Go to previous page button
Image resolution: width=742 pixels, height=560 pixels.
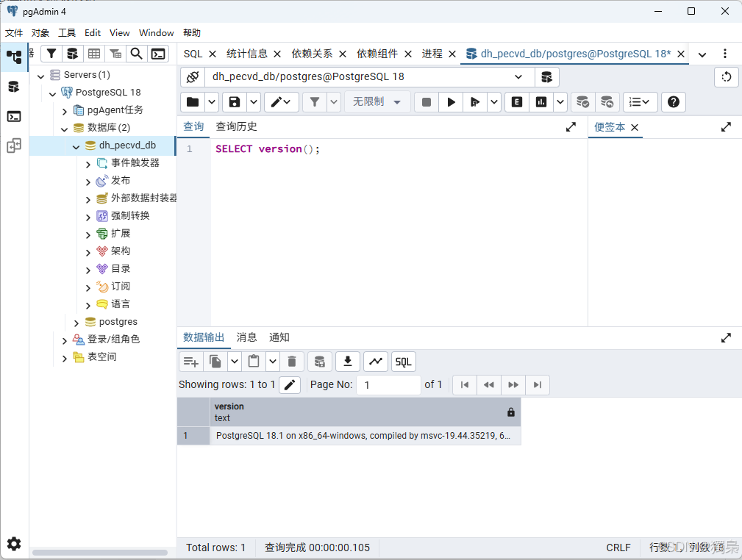click(x=489, y=385)
